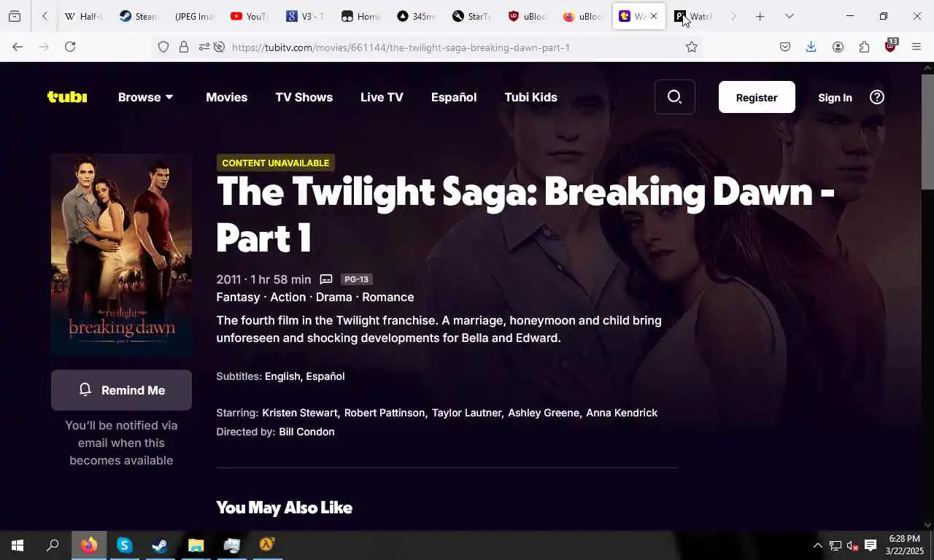Viewport: 934px width, 560px height.
Task: Click the Sign In link
Action: click(835, 98)
